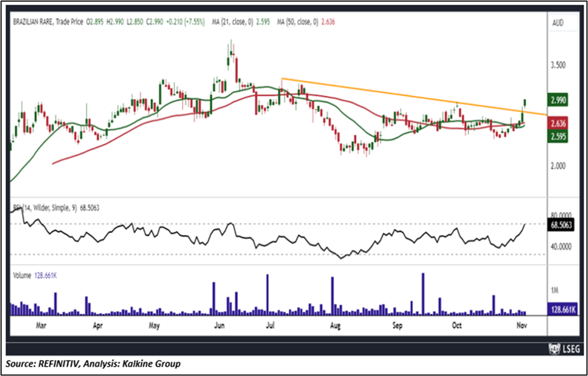The height and width of the screenshot is (376, 588).
Task: Click the Nov label on time axis
Action: 522,326
